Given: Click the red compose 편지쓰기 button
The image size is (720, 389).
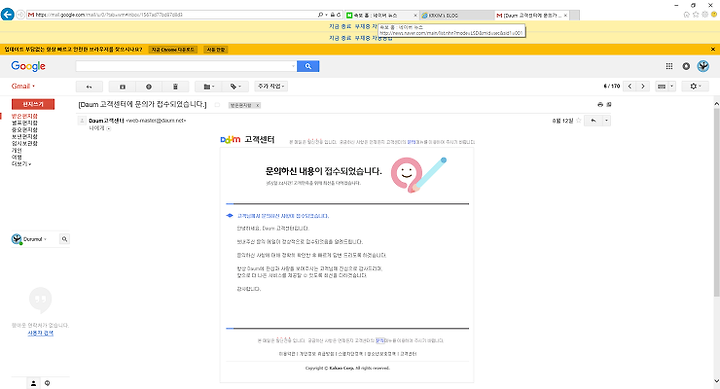Looking at the screenshot, I should pos(33,104).
